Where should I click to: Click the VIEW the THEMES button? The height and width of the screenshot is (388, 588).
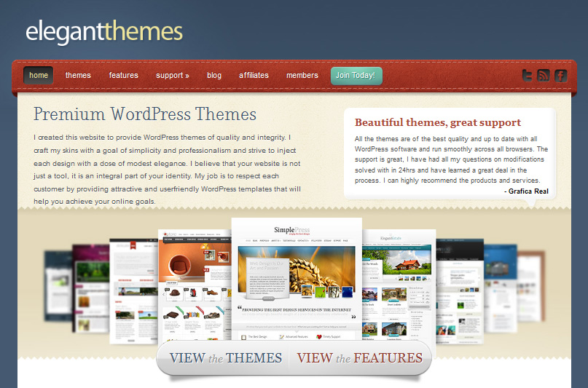point(225,358)
